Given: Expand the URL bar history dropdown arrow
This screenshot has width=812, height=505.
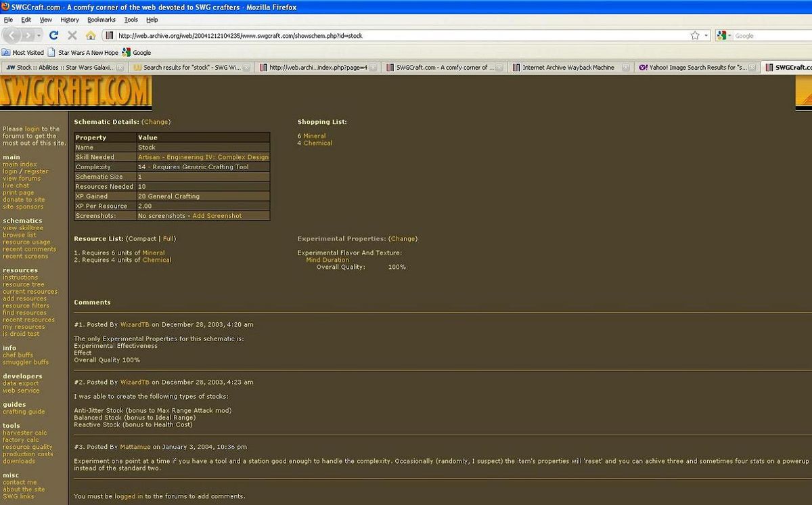Looking at the screenshot, I should [707, 35].
